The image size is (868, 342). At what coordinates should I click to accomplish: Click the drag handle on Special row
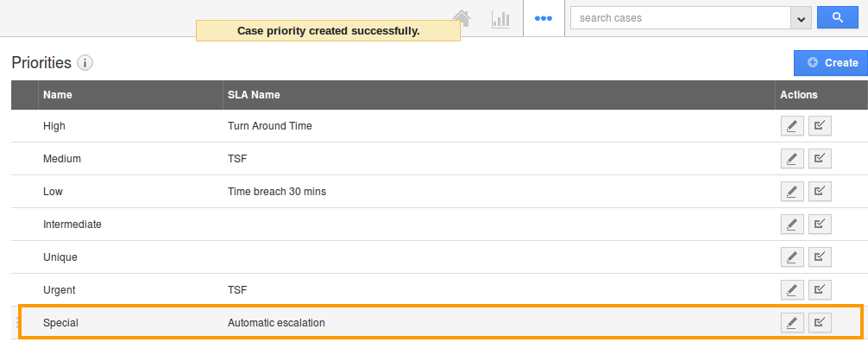pos(18,322)
